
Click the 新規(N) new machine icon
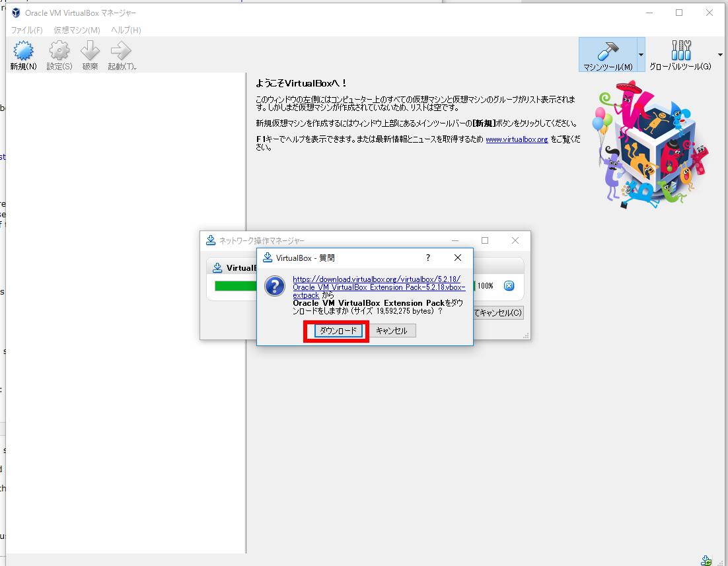[23, 54]
